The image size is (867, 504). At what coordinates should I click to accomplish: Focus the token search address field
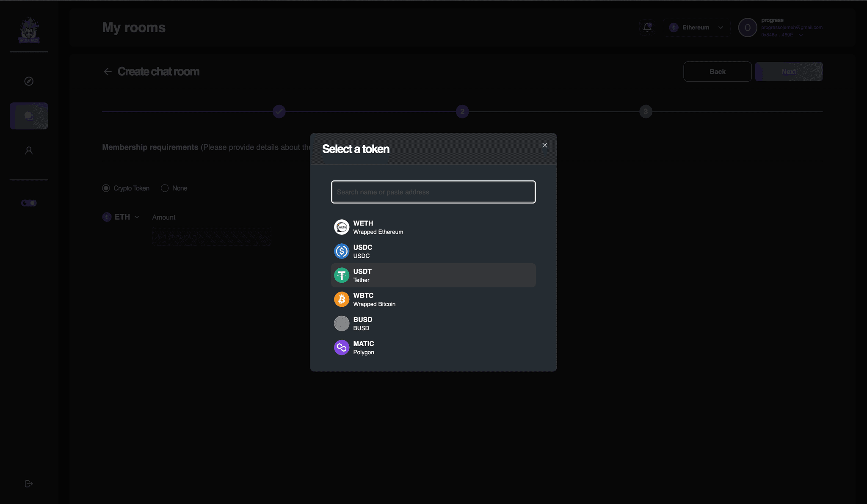tap(433, 192)
